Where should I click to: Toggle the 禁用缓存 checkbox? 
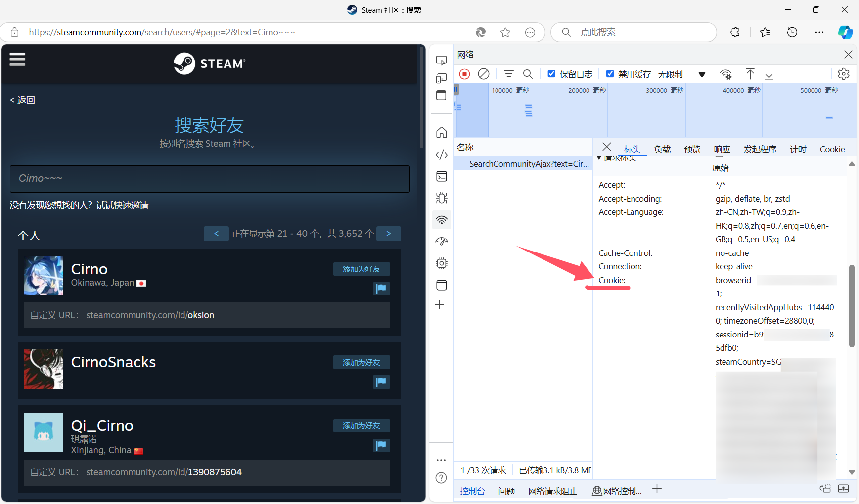click(x=610, y=74)
